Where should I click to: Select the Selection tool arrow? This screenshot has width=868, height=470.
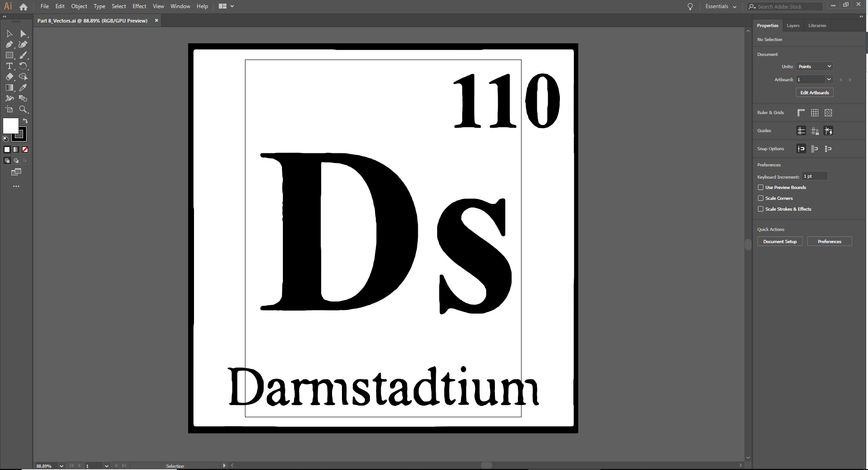coord(9,34)
